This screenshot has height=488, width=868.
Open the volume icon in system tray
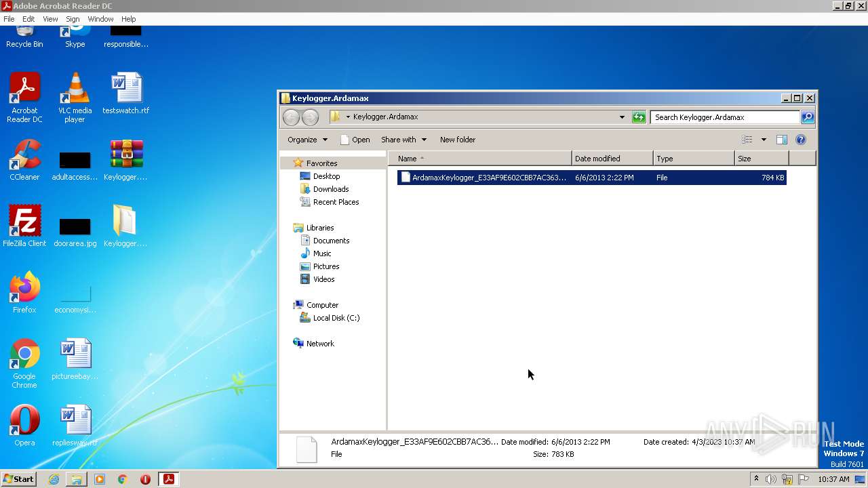pos(771,479)
